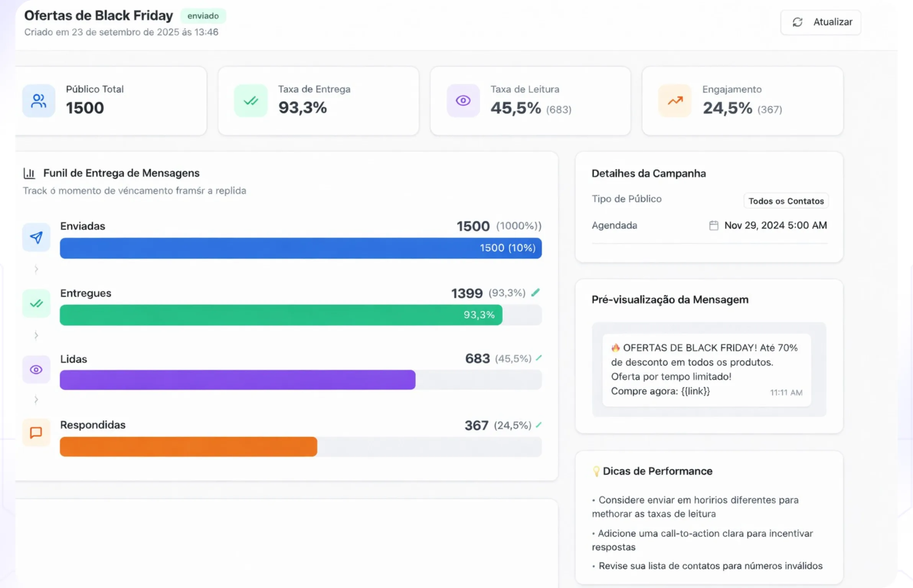Click the Atualizar refresh button
The width and height of the screenshot is (913, 588).
[821, 22]
